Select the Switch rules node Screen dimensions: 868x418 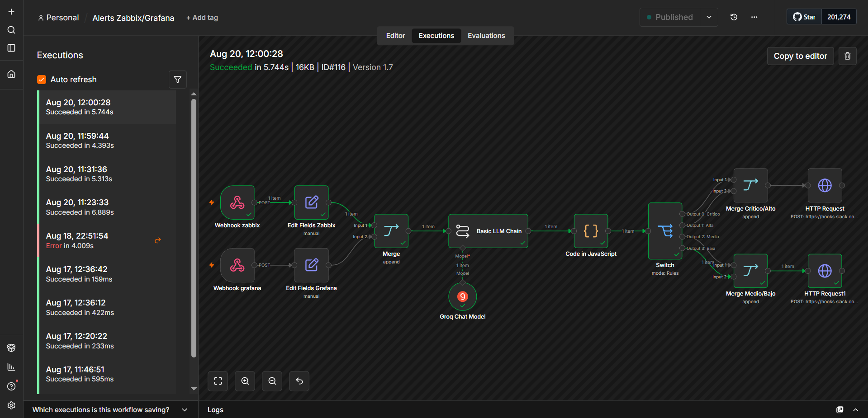point(665,231)
